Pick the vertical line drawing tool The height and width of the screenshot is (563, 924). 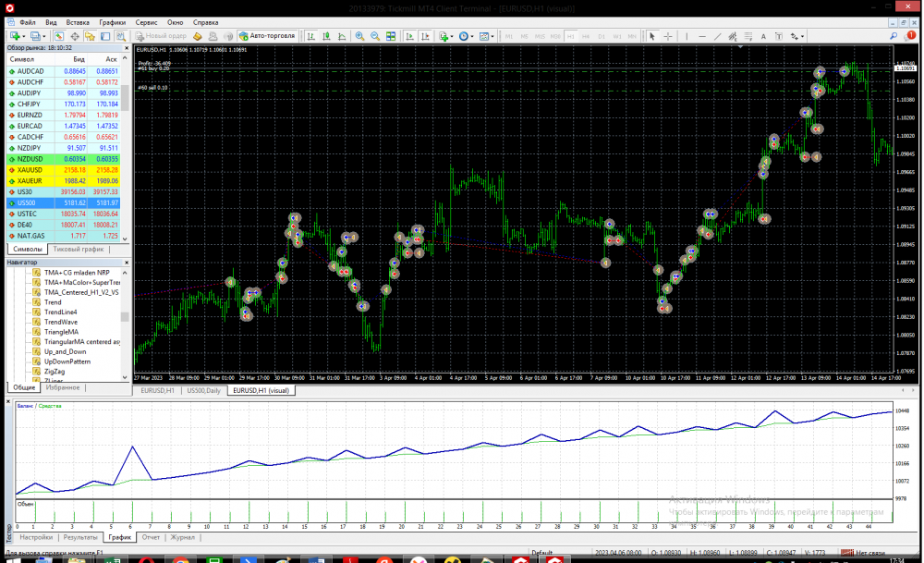pyautogui.click(x=687, y=36)
